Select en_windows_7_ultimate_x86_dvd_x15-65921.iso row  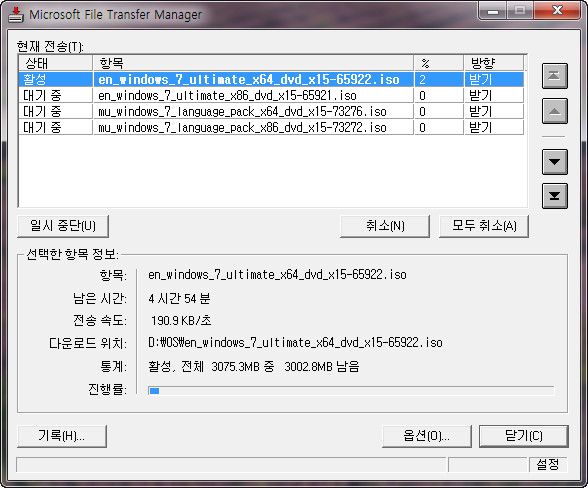point(271,95)
